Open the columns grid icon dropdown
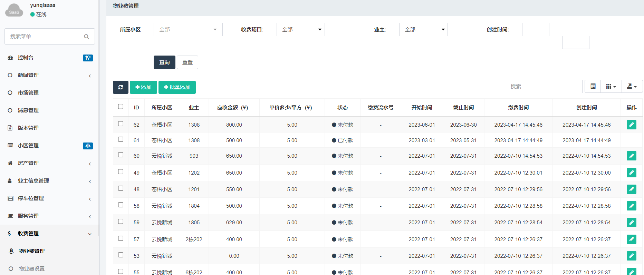 click(x=611, y=86)
